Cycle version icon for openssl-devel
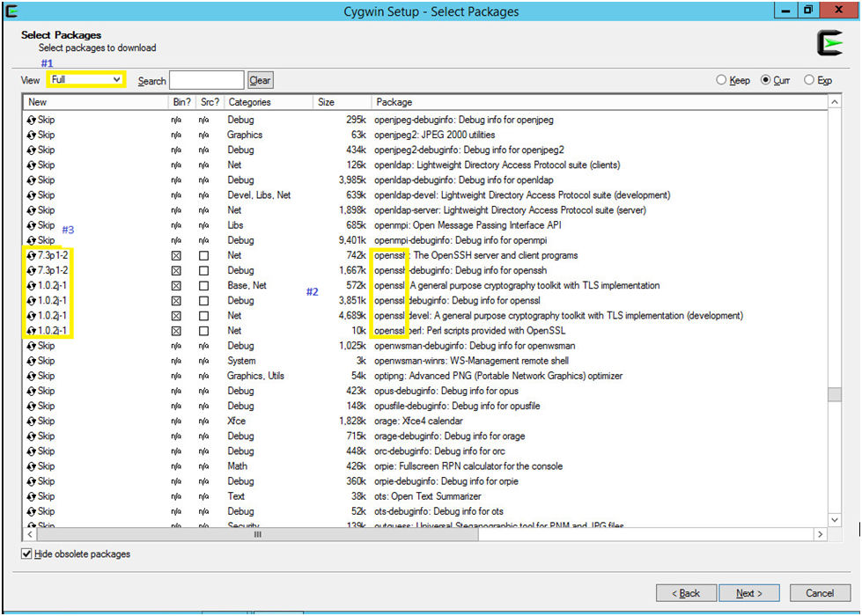 (x=32, y=315)
